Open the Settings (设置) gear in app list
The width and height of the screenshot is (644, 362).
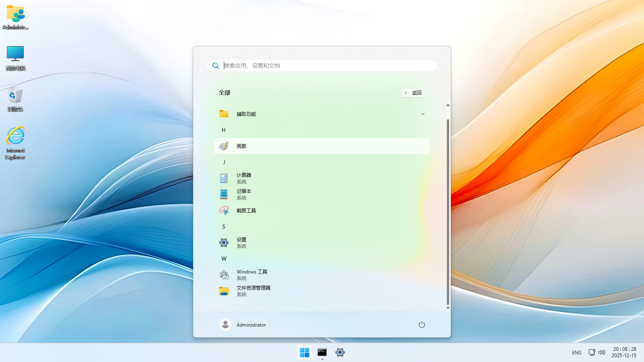point(224,243)
